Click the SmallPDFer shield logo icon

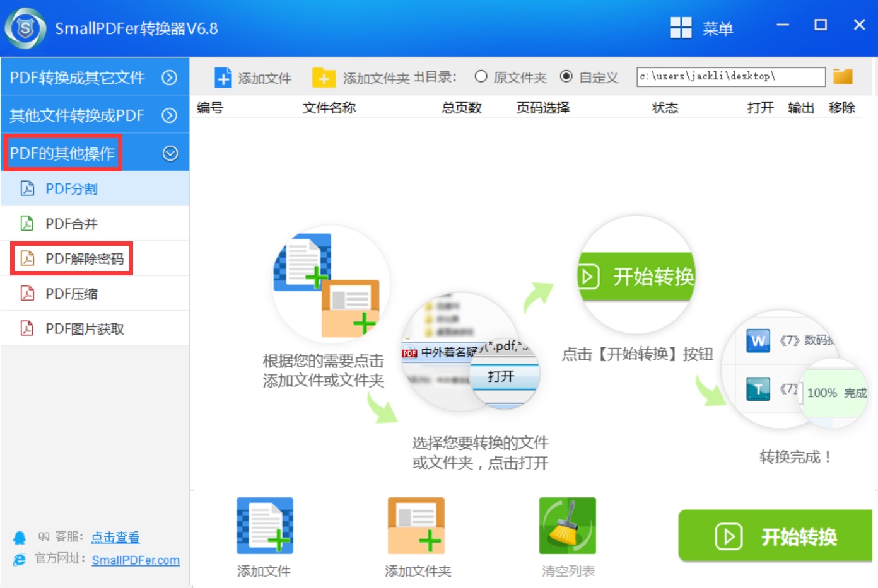click(25, 28)
